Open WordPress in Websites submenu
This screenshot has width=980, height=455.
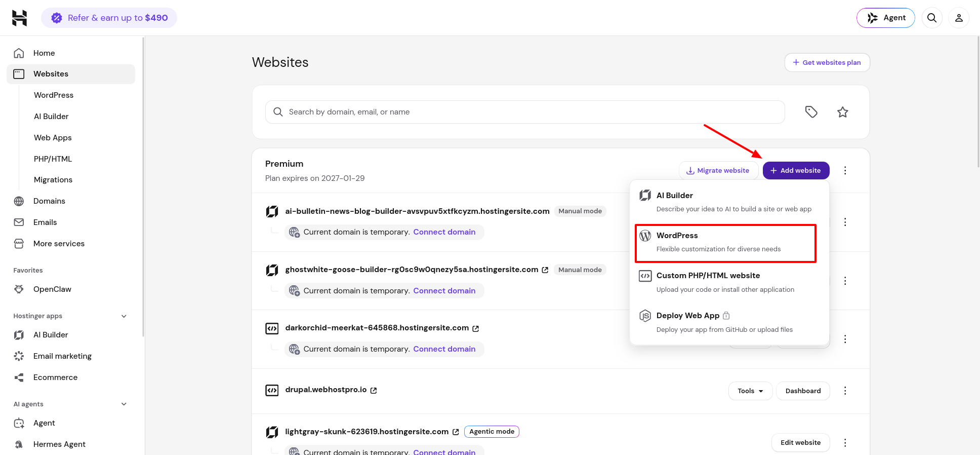(x=54, y=95)
